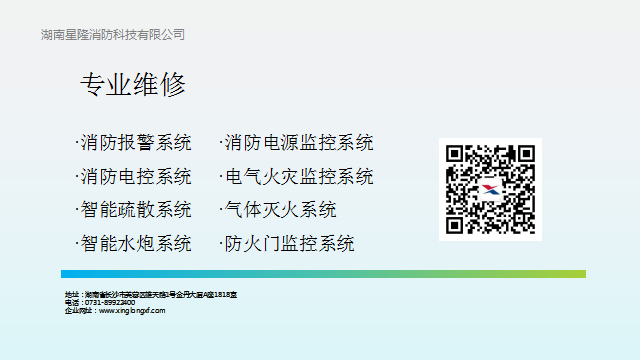Click the address line starting with 地址
This screenshot has width=640, height=360.
point(151,295)
